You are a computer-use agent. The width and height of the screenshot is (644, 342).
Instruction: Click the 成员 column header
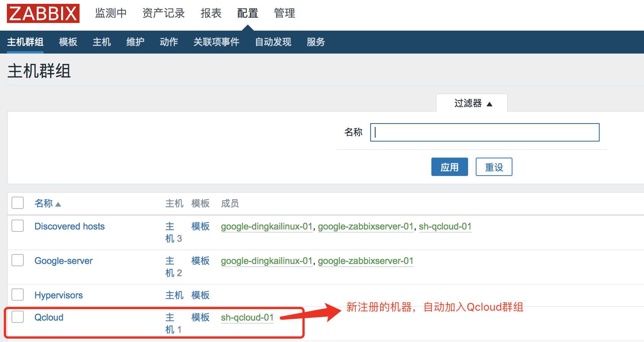(230, 204)
